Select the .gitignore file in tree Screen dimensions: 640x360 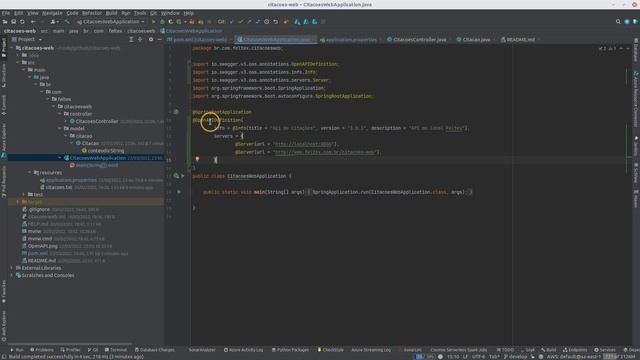point(39,209)
